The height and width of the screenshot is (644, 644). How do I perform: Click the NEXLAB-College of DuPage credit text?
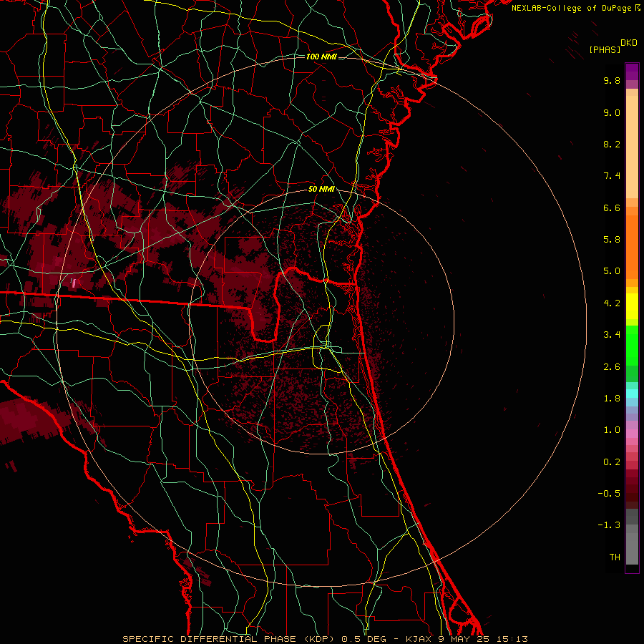572,8
